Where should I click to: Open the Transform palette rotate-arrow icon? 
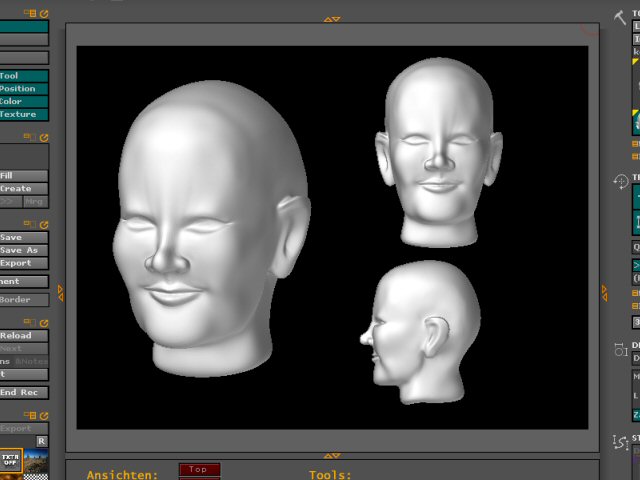(x=620, y=182)
